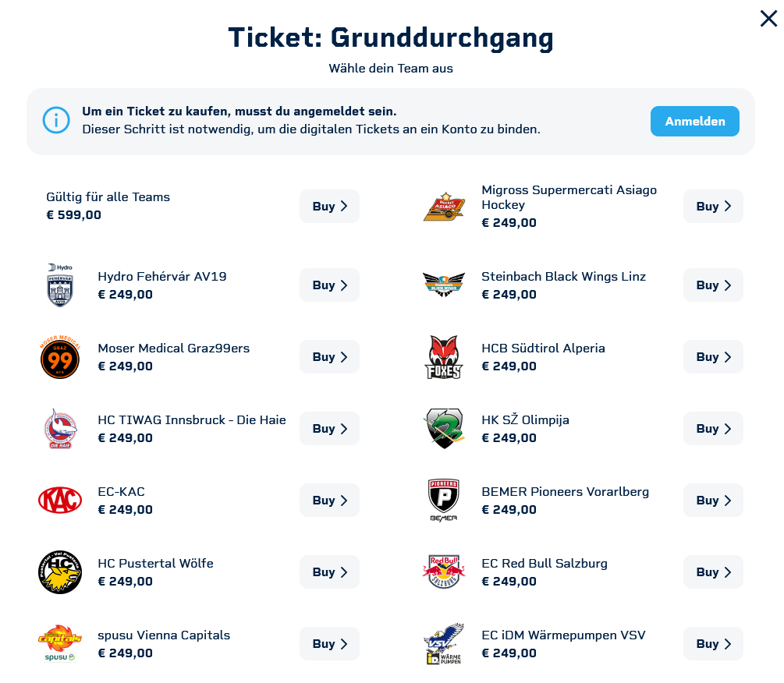Buy the all-teams ticket for € 599,00

coord(329,207)
